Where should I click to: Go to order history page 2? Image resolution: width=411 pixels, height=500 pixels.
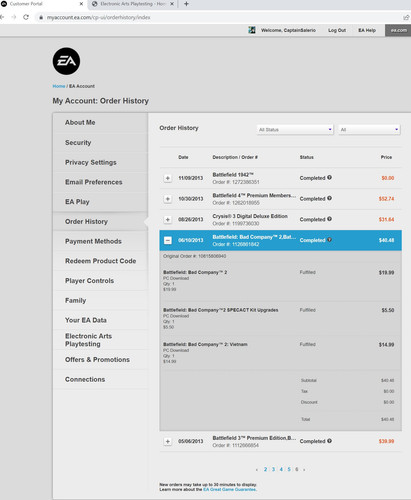point(265,469)
